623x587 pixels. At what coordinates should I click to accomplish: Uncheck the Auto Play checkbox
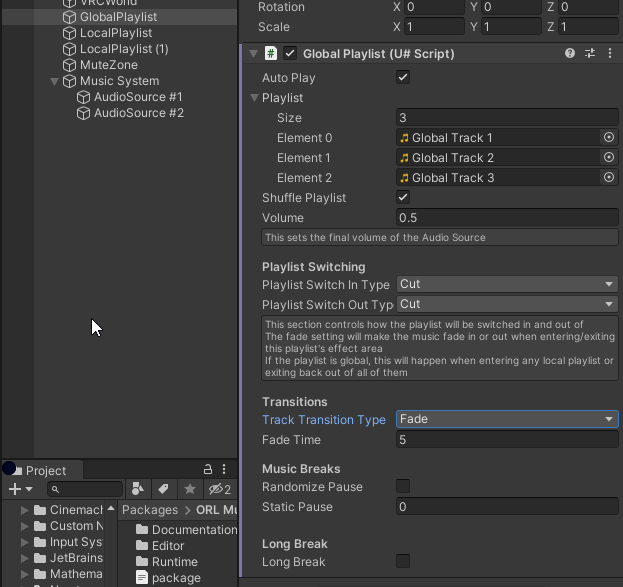[403, 78]
